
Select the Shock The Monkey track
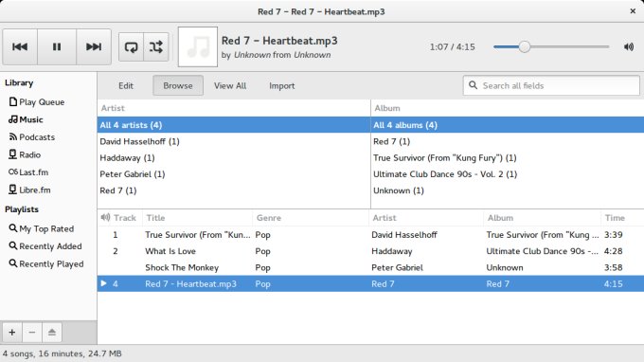[370, 267]
